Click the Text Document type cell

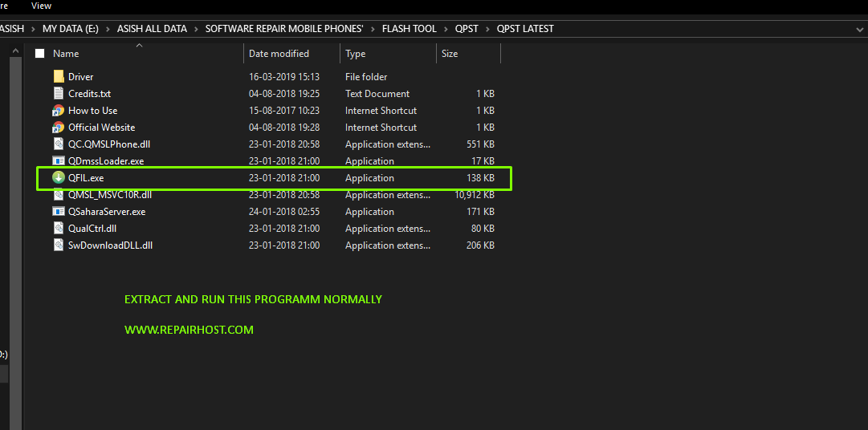[x=377, y=94]
